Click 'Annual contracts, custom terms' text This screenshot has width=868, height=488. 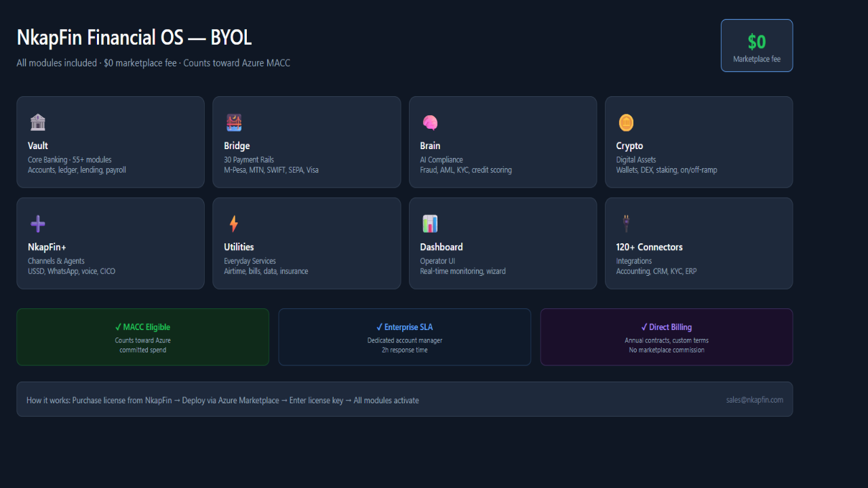[667, 340]
